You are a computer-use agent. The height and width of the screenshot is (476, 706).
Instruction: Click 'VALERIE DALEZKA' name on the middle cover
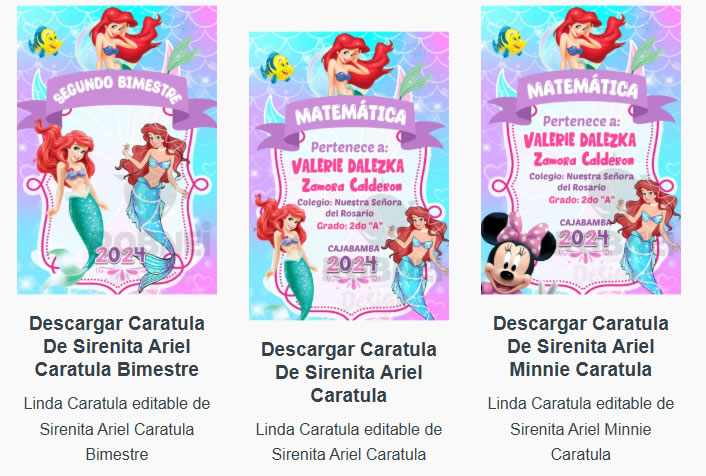point(348,166)
